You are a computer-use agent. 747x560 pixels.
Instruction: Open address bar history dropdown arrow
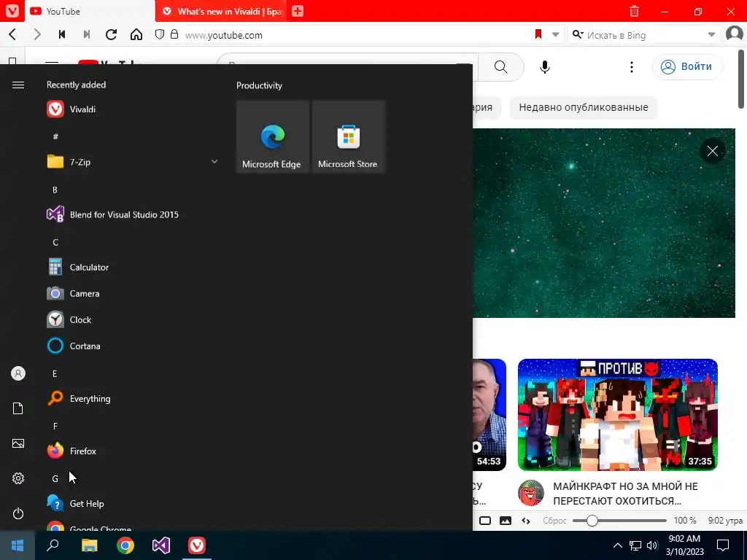click(555, 34)
